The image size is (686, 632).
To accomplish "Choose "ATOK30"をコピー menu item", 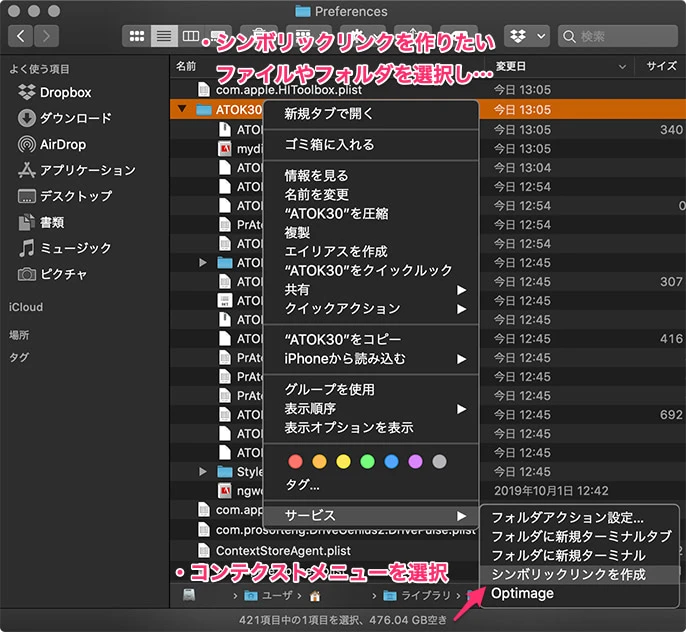I will coord(371,340).
